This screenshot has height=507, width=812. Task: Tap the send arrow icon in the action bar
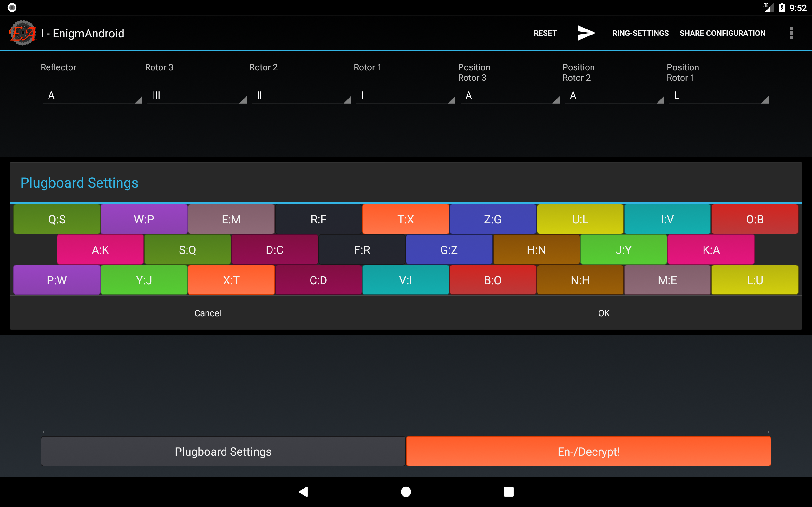[586, 33]
